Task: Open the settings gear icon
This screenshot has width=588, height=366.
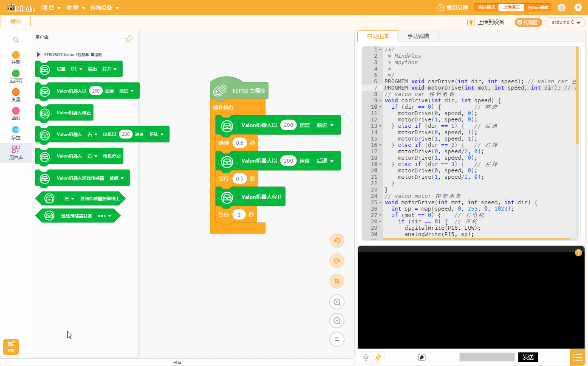Action: point(578,7)
